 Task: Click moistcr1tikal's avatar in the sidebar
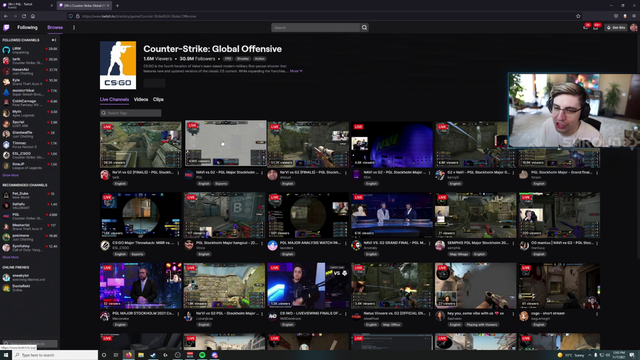click(6, 92)
